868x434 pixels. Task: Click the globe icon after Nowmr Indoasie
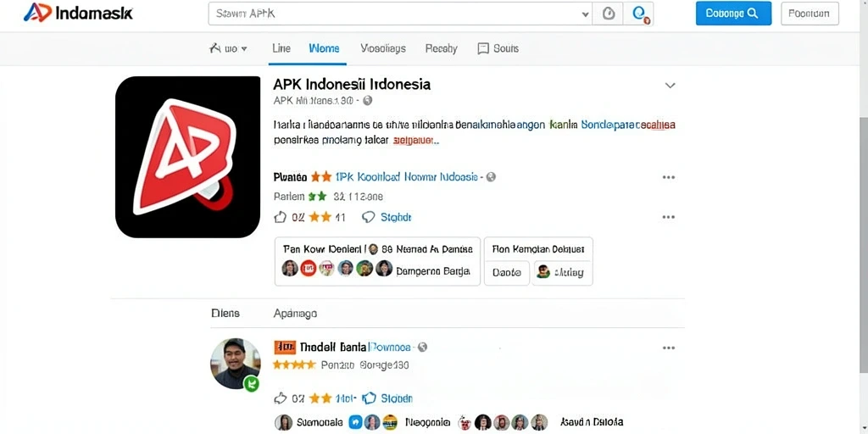[491, 177]
